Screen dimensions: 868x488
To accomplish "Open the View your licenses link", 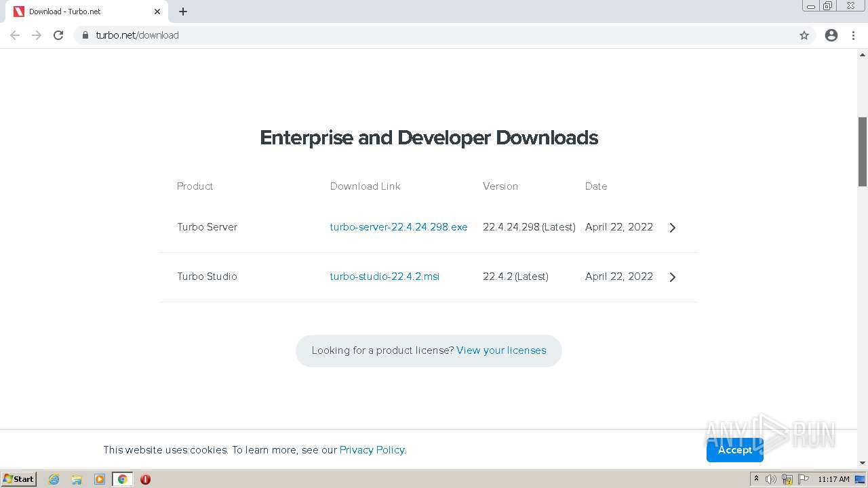I will (x=501, y=350).
